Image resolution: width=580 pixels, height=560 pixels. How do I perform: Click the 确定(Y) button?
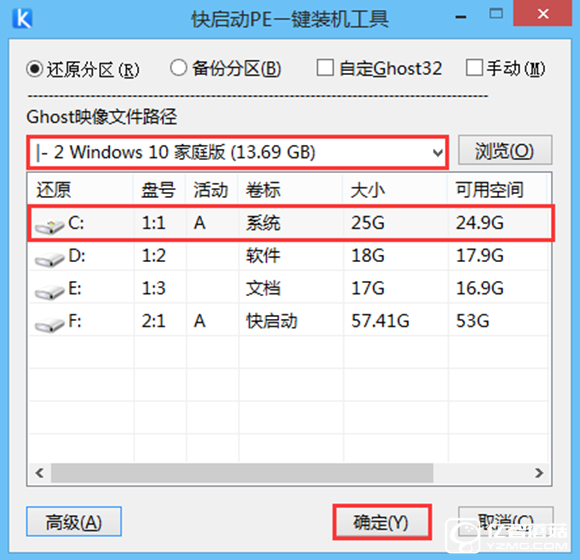pos(382,522)
